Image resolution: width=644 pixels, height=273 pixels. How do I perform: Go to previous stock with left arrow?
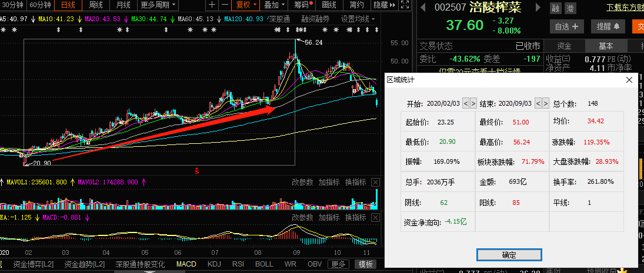[422, 8]
